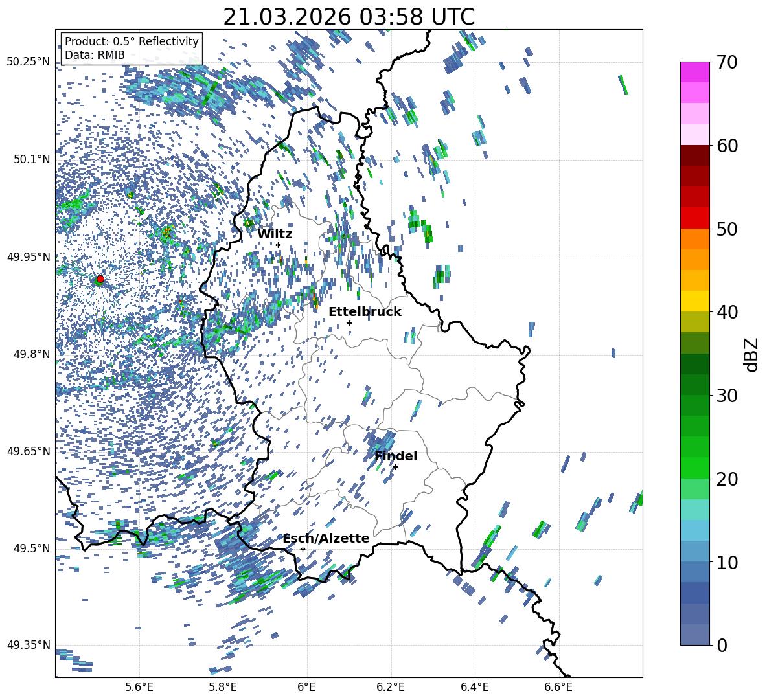Click the dark red colorbar segment below 60
Screen dimensions: 767x700
(695, 155)
